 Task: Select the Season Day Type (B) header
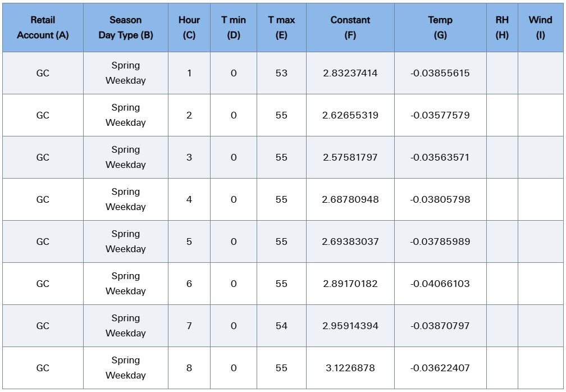click(x=126, y=28)
